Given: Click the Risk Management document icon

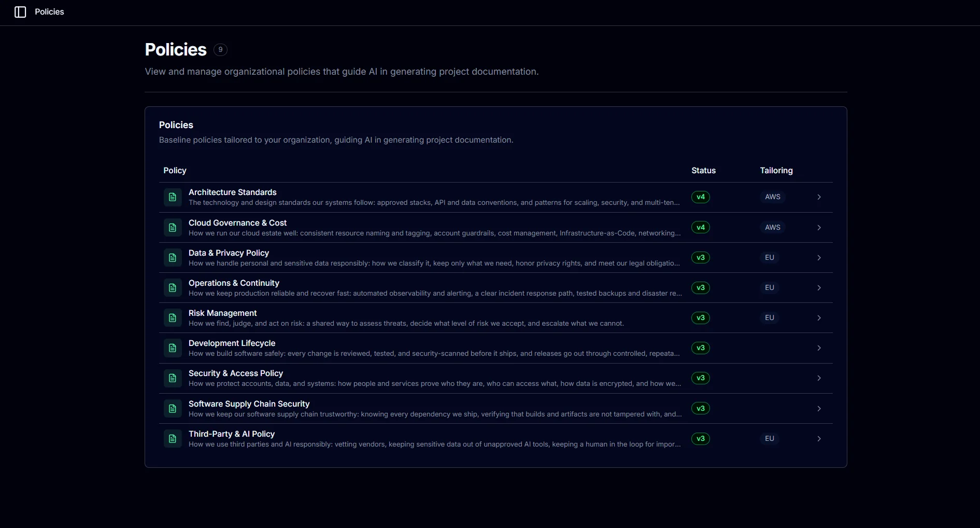Looking at the screenshot, I should click(x=173, y=318).
